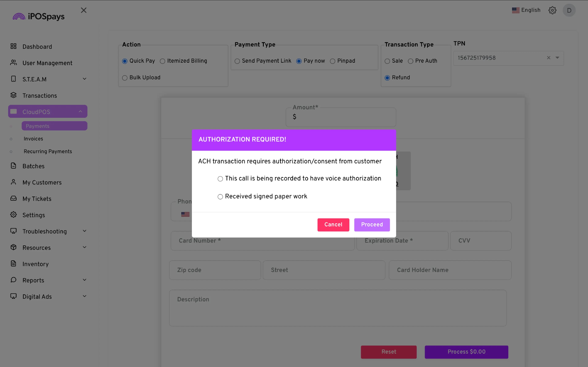Close the sidebar with X icon

coord(84,10)
